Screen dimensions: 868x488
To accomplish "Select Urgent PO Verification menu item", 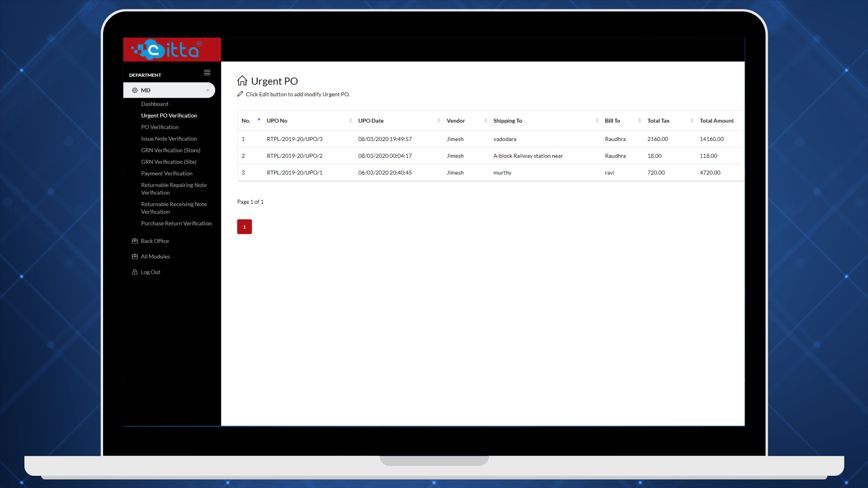I will click(x=169, y=116).
